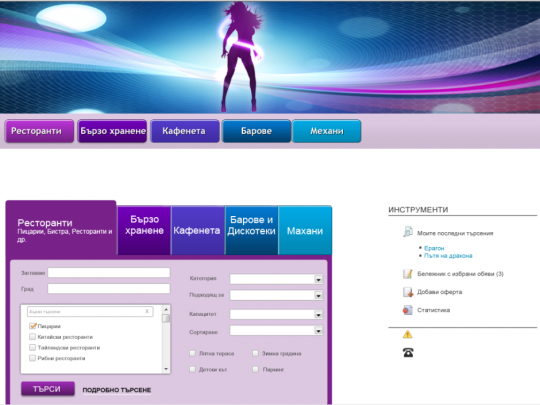Click the Ресторанти navigation button
The width and height of the screenshot is (540, 405).
[x=39, y=131]
